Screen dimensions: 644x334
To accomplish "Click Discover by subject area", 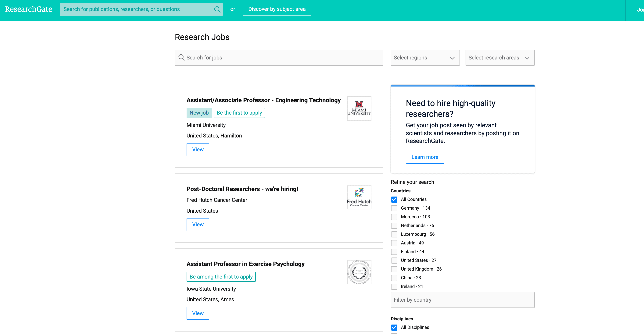I will pos(277,9).
